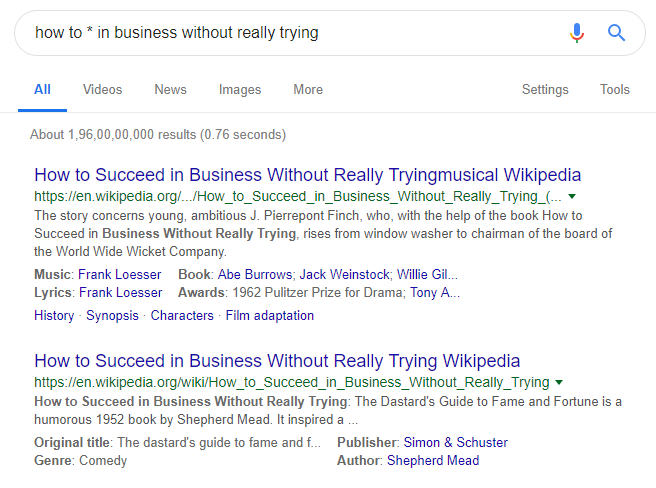The height and width of the screenshot is (488, 656).
Task: Open the Synopsis sitelink
Action: click(x=112, y=315)
